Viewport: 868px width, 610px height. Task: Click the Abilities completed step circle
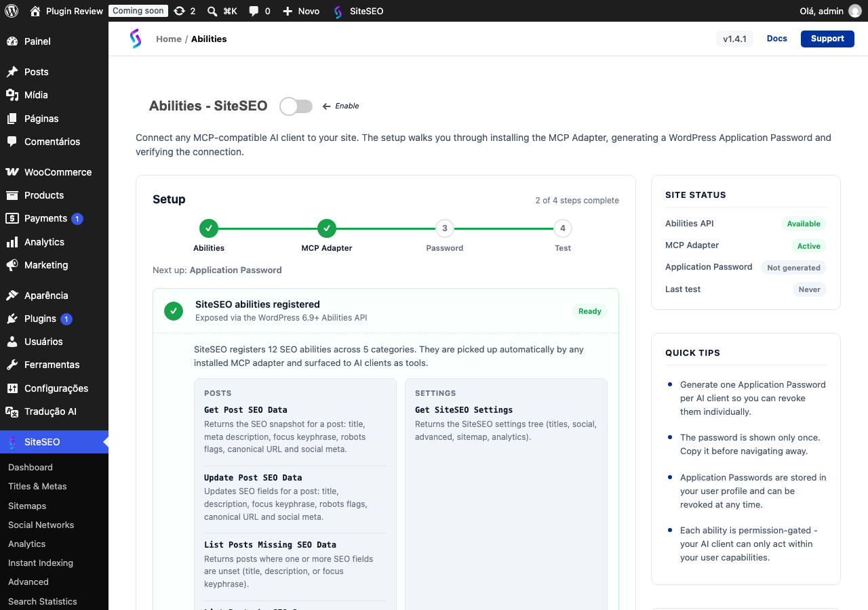[209, 228]
